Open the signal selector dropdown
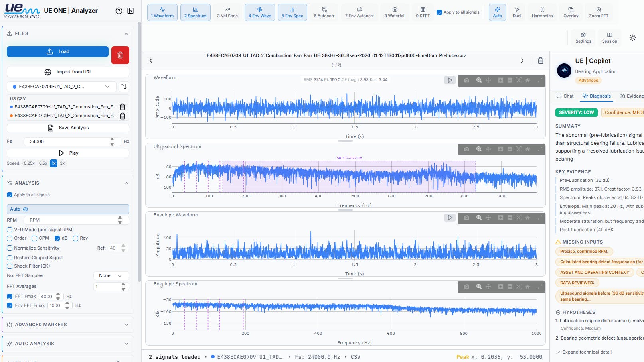 [61, 87]
